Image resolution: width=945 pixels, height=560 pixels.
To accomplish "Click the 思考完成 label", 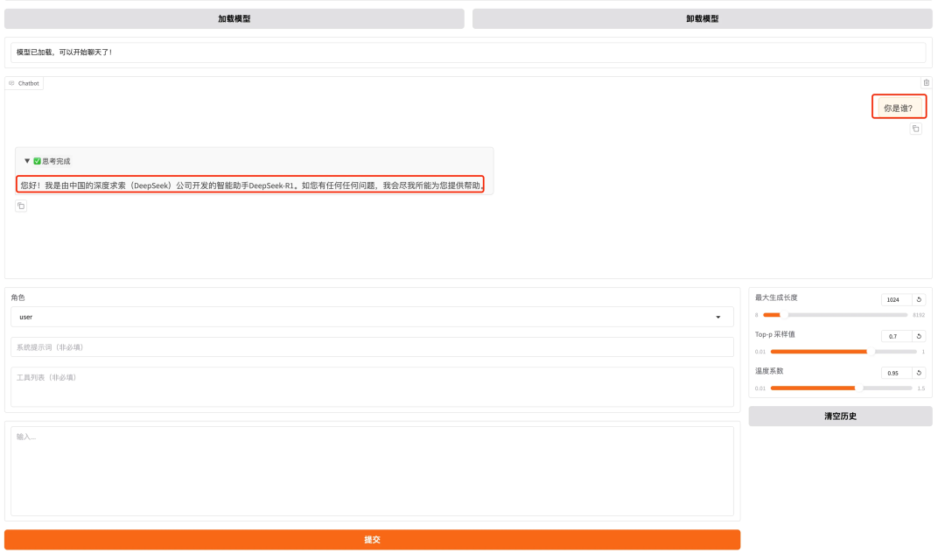I will (56, 161).
